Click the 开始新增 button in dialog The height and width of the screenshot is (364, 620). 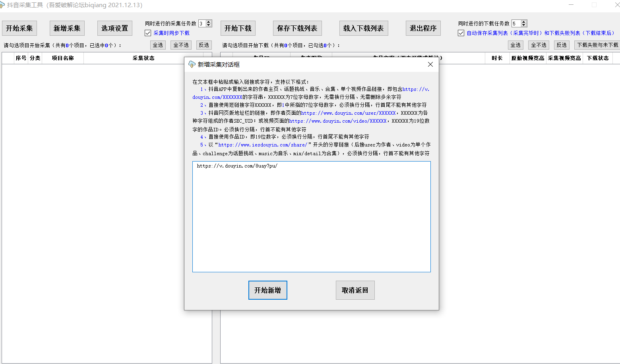coord(267,290)
